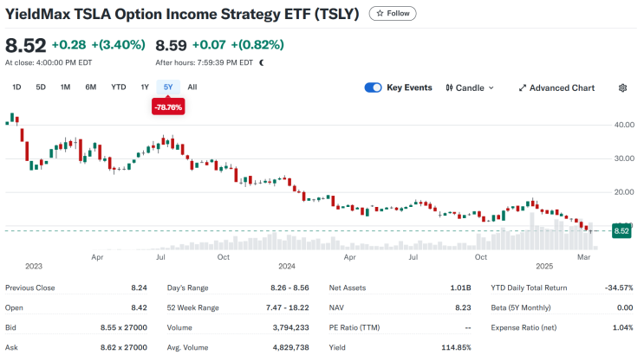Click the active 5Y range tab
Image resolution: width=644 pixels, height=355 pixels.
pyautogui.click(x=168, y=87)
